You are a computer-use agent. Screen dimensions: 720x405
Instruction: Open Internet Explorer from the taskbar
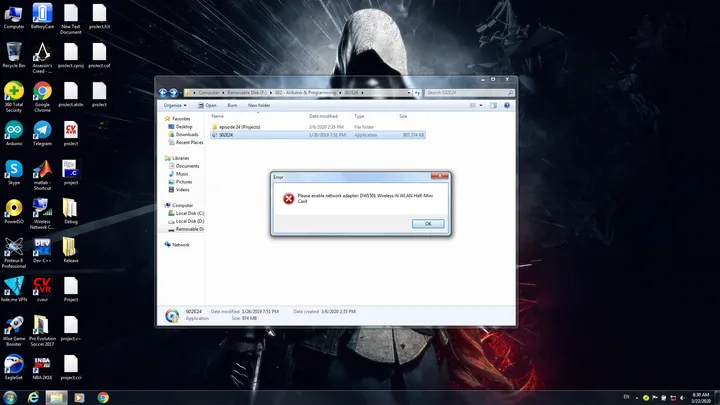tap(34, 397)
